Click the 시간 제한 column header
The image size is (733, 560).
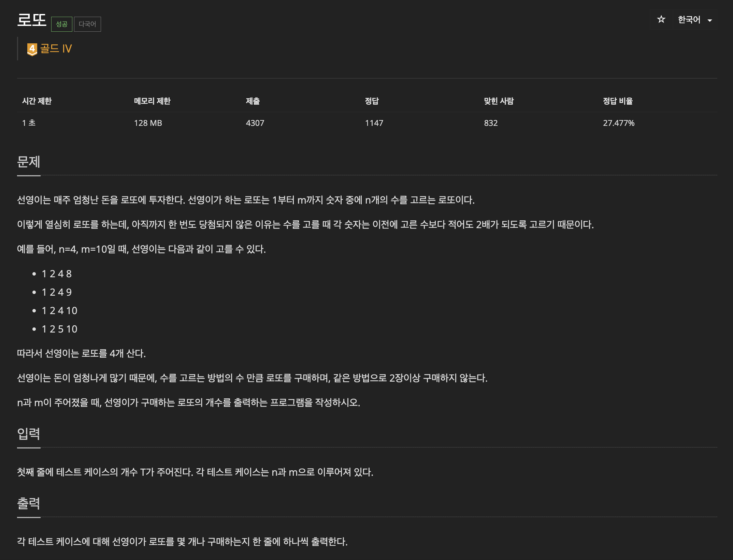[37, 101]
